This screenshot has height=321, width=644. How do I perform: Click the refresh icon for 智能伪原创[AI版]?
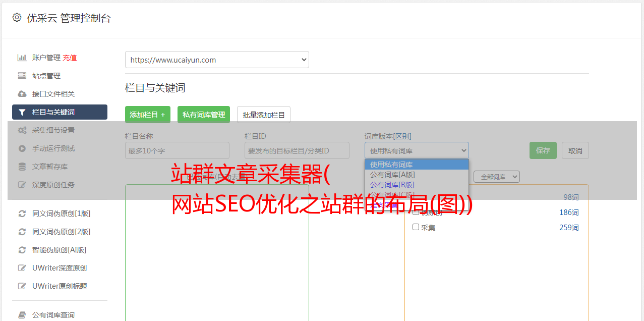(x=22, y=250)
